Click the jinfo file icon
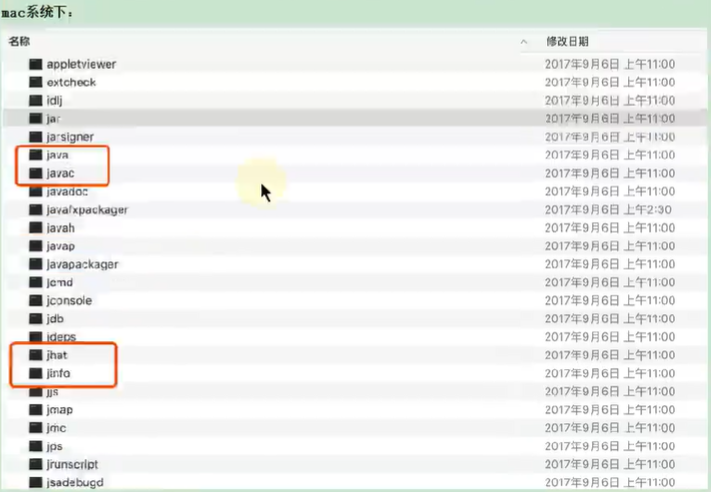This screenshot has height=492, width=711. (x=36, y=373)
